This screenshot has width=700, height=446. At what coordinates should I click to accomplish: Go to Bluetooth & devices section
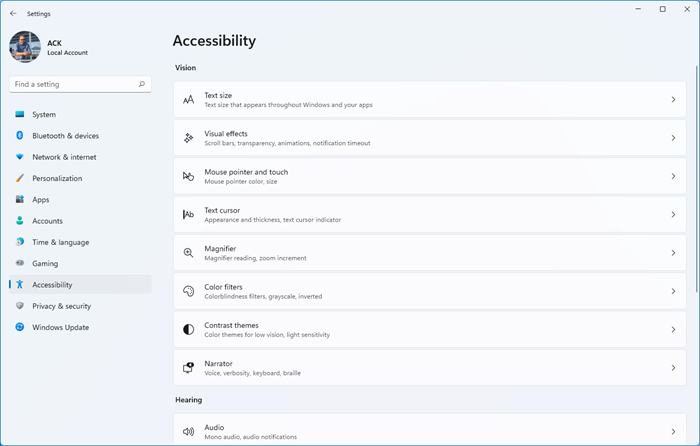pyautogui.click(x=65, y=136)
